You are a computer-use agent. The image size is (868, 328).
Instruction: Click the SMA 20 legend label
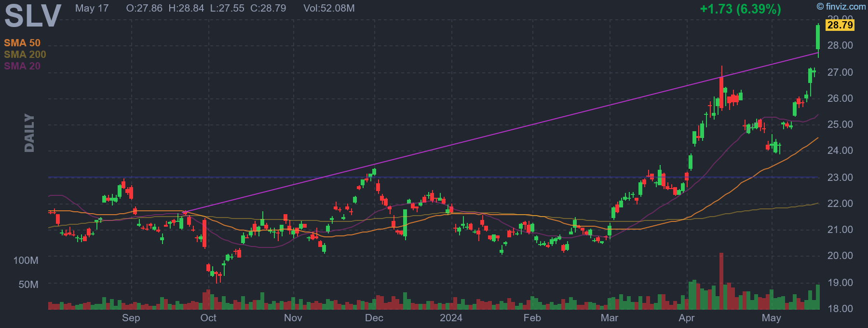tap(22, 66)
